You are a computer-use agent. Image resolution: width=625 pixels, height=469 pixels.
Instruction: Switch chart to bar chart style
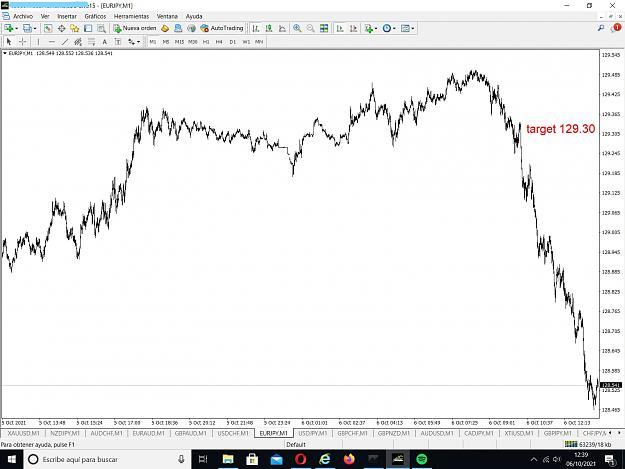pos(256,28)
